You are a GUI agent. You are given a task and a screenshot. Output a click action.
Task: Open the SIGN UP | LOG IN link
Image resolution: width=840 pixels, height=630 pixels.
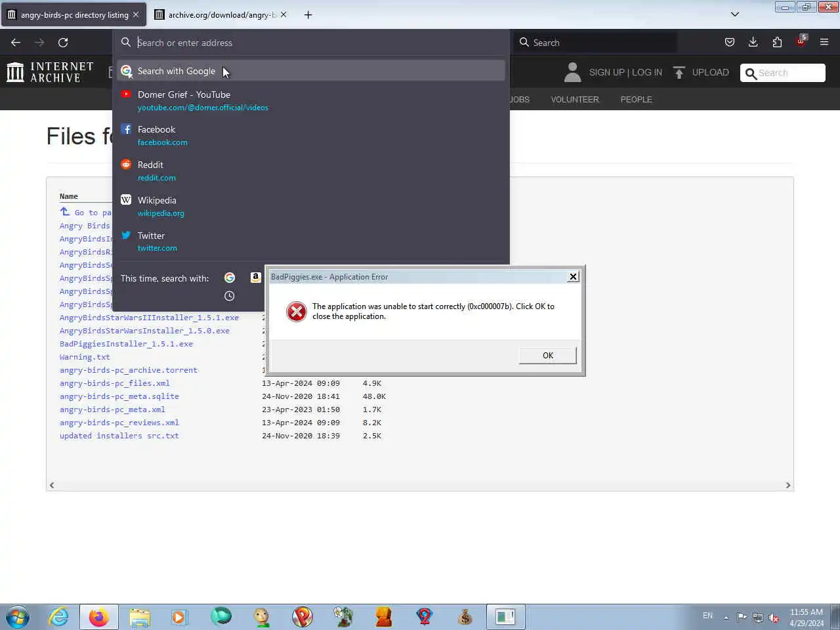tap(625, 72)
